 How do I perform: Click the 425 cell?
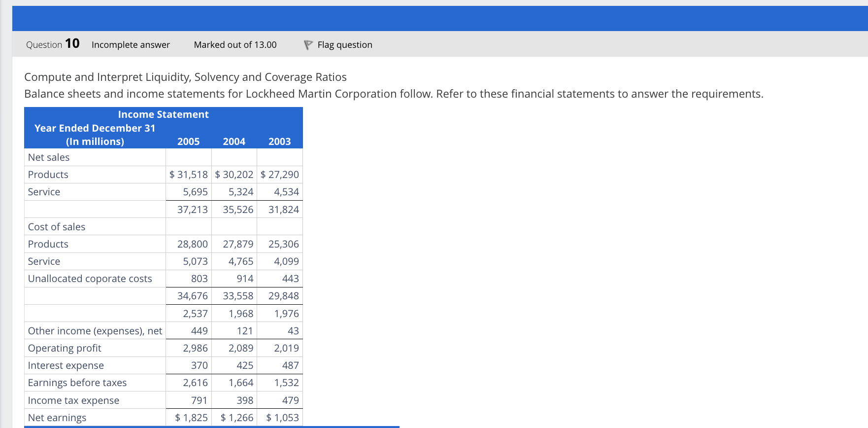[x=234, y=365]
